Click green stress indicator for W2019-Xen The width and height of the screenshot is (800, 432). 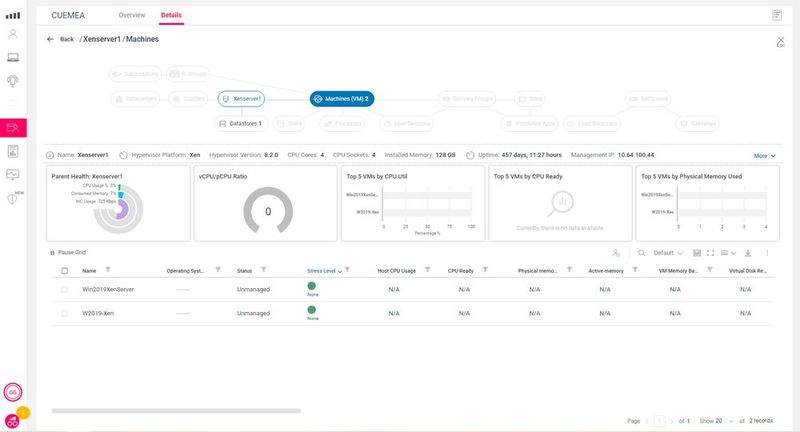tap(312, 310)
